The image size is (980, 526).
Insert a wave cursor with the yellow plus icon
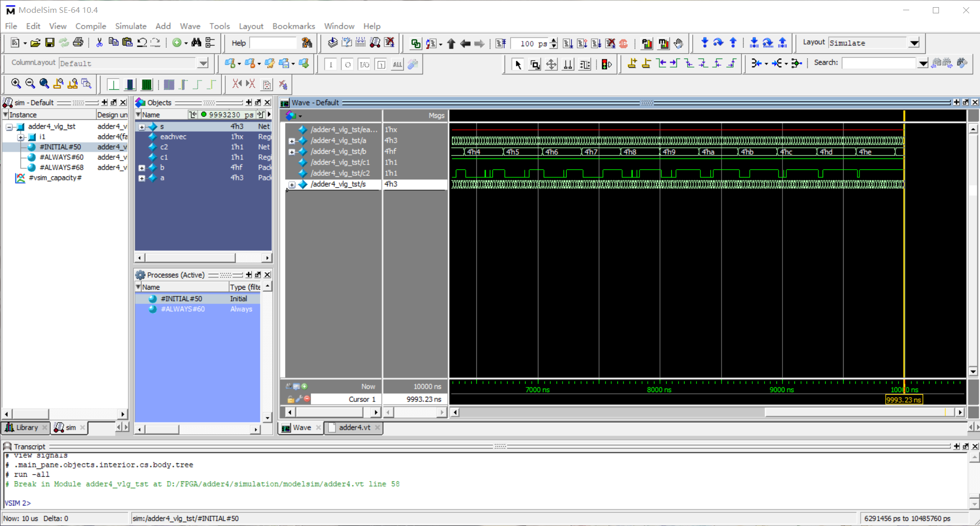coord(632,64)
